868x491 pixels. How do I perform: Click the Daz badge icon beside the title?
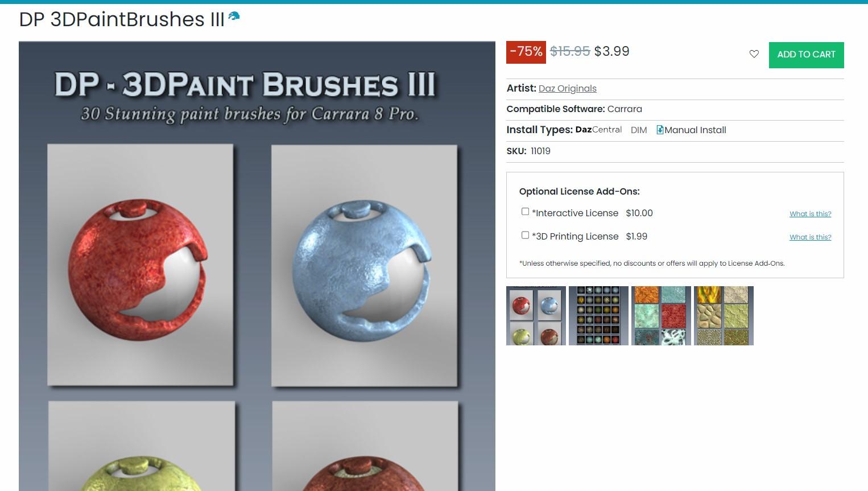coord(234,16)
